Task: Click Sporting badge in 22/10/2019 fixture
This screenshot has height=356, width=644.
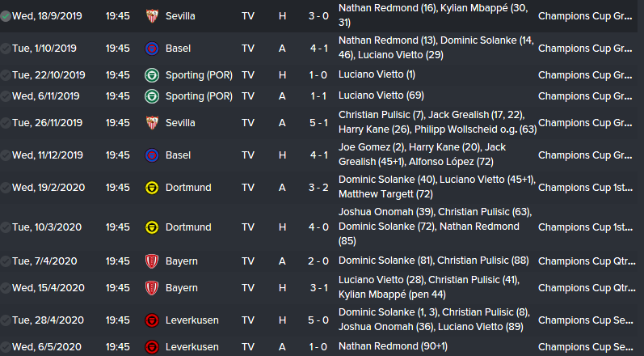Action: tap(151, 75)
